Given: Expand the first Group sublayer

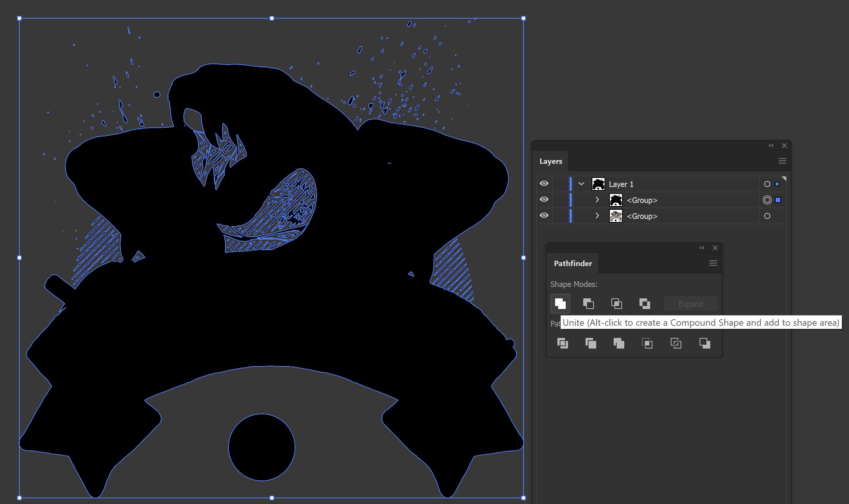Looking at the screenshot, I should coord(597,200).
